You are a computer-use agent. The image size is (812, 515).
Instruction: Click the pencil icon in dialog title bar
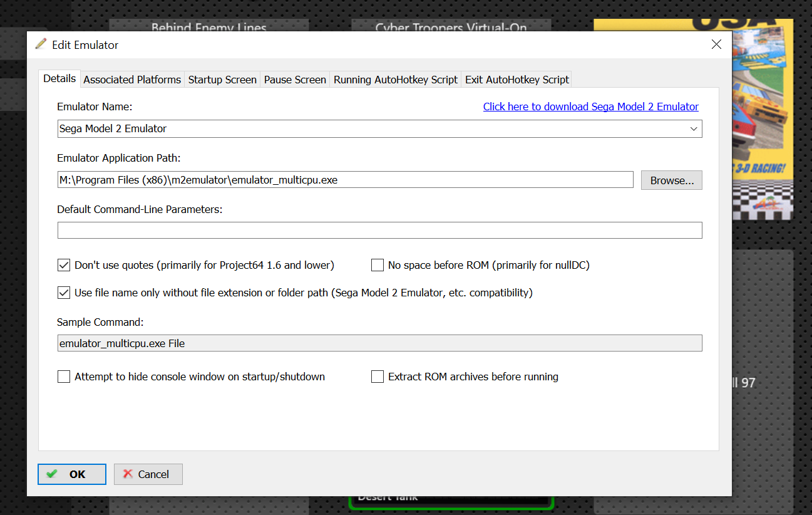point(41,44)
